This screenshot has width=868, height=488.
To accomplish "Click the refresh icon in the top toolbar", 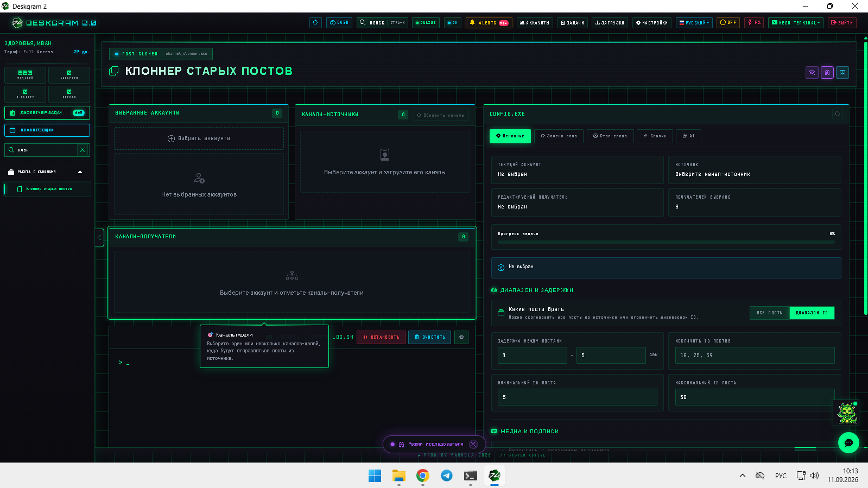I will pos(315,23).
